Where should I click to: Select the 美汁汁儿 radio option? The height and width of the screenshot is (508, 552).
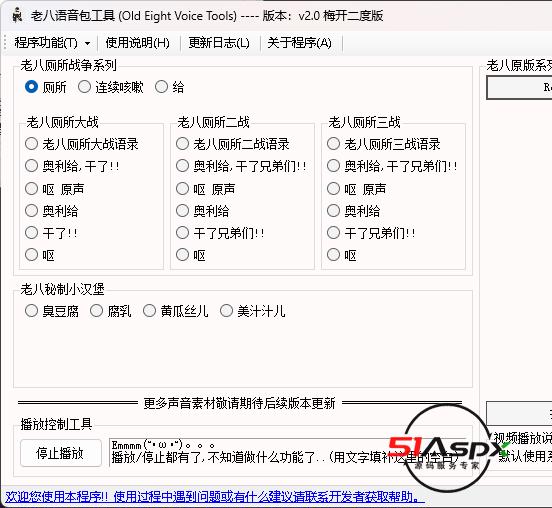(252, 311)
